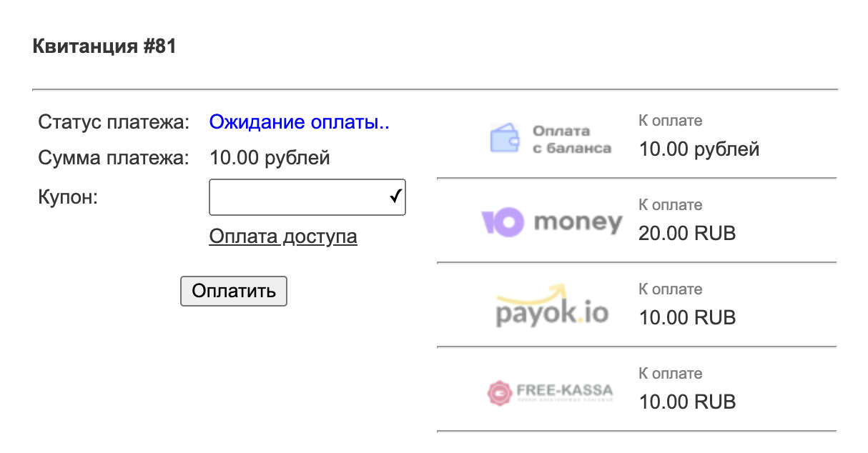Click the FREE-KASSA logo text
This screenshot has height=453, width=868.
[x=564, y=391]
